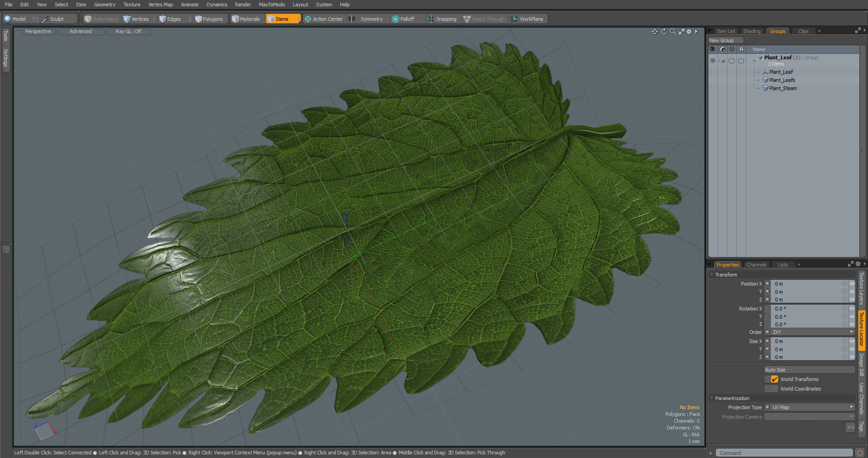The width and height of the screenshot is (868, 458).
Task: Toggle first empty checkbox in Plant_Leaf group row
Action: (x=731, y=61)
